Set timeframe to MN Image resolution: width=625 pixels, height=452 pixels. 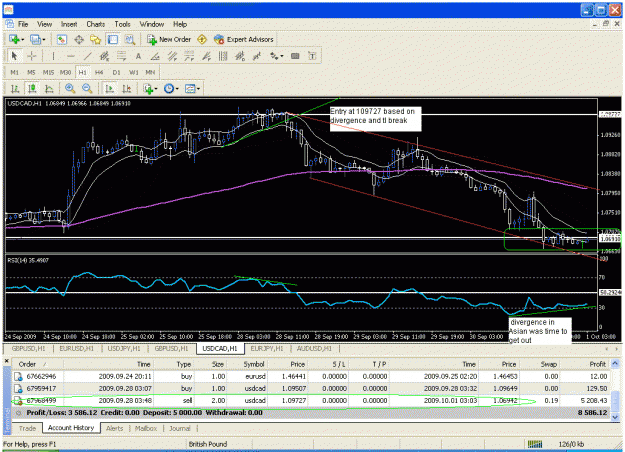point(150,73)
